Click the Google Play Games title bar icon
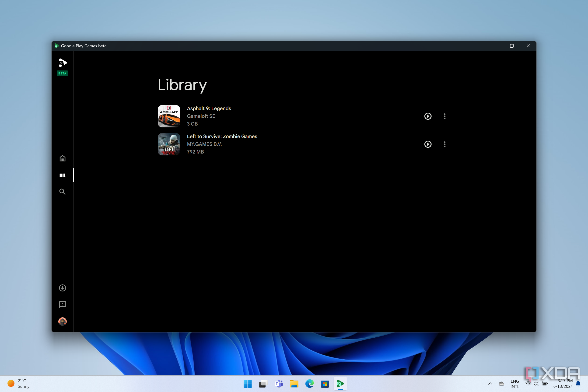This screenshot has width=588, height=392. point(57,46)
